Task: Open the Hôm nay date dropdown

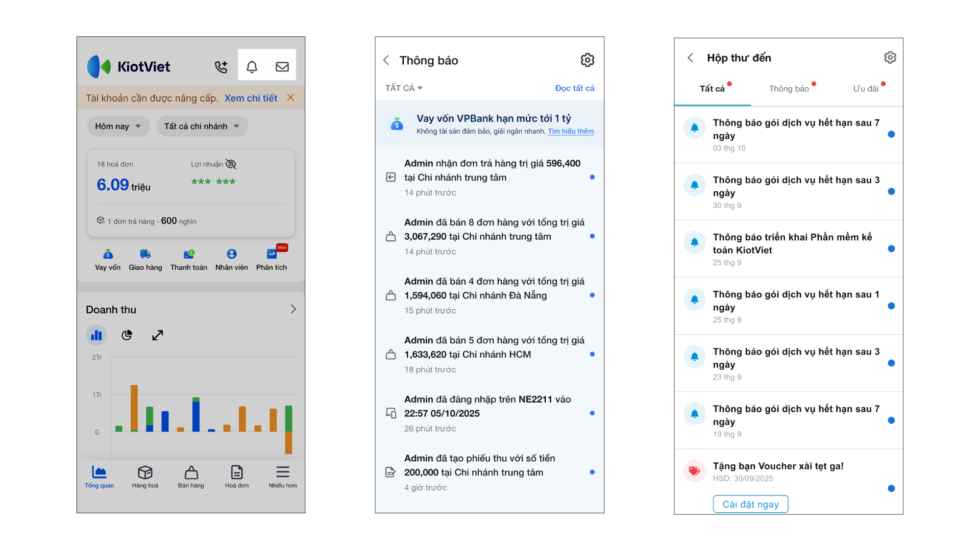Action: [118, 127]
